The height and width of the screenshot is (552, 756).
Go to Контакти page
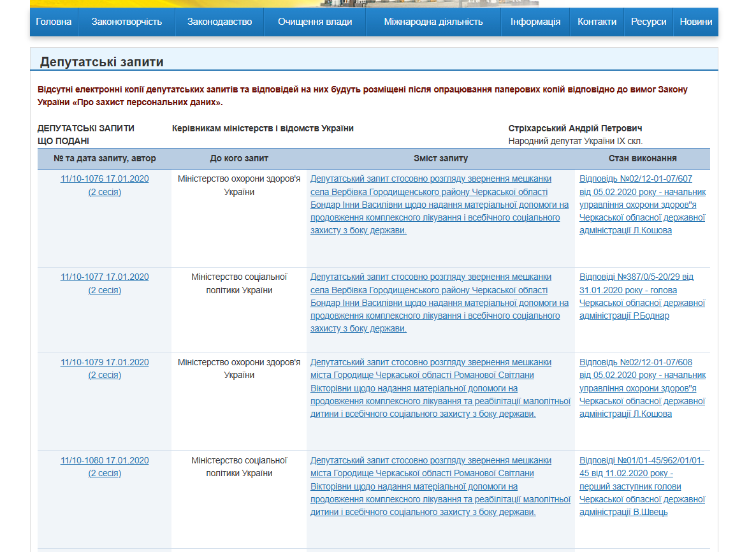click(597, 22)
